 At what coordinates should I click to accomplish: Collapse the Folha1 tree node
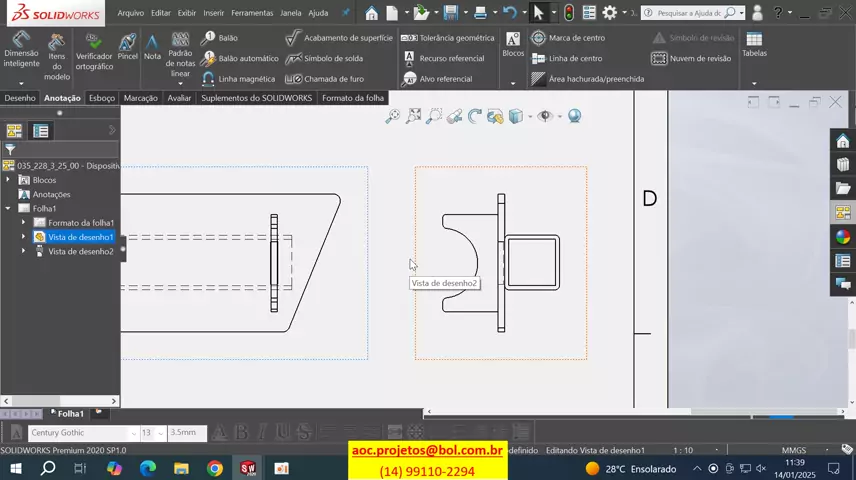point(8,209)
